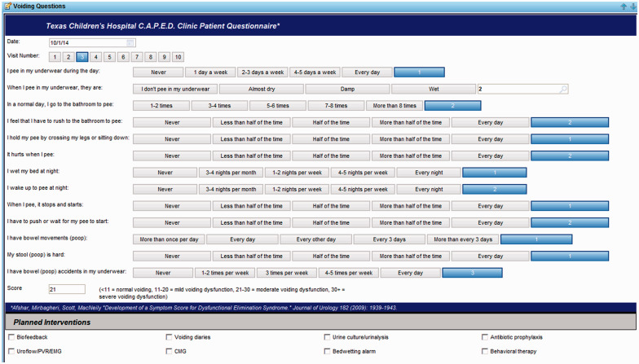Click the magnifier icon in underwear wetness field
Screen dimensions: 639x364
(562, 90)
